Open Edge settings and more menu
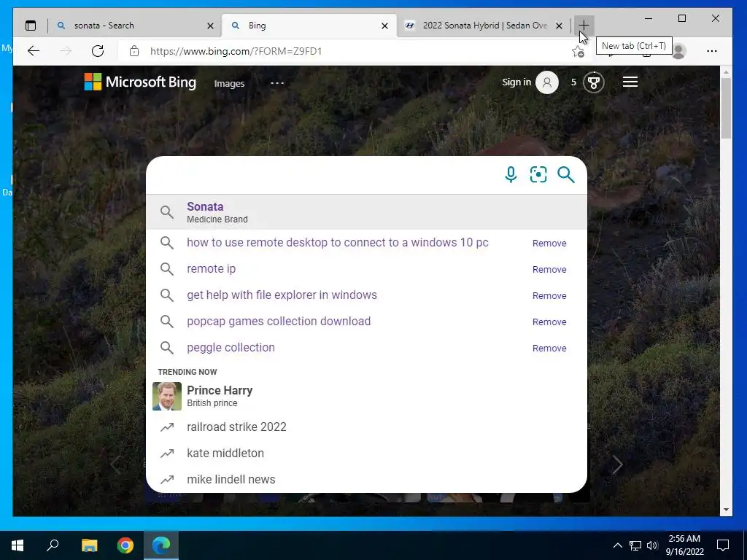This screenshot has width=747, height=560. click(x=712, y=51)
